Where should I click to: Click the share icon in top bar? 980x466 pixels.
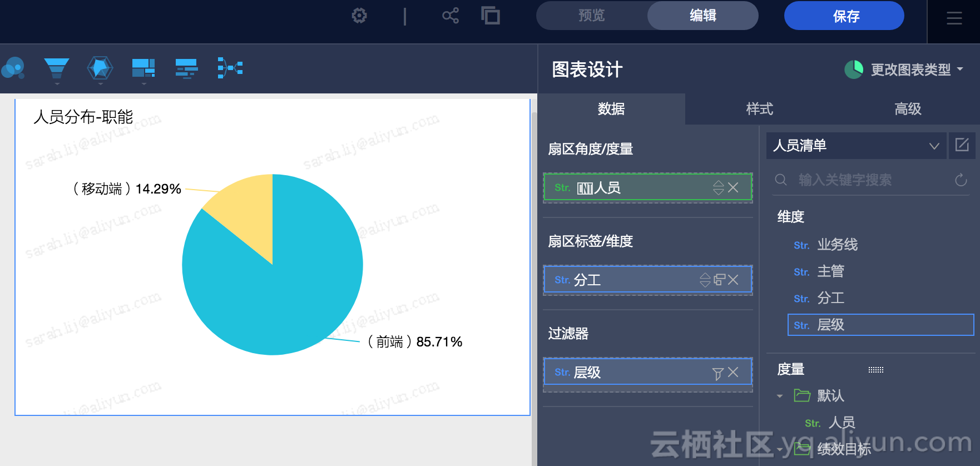click(x=451, y=16)
